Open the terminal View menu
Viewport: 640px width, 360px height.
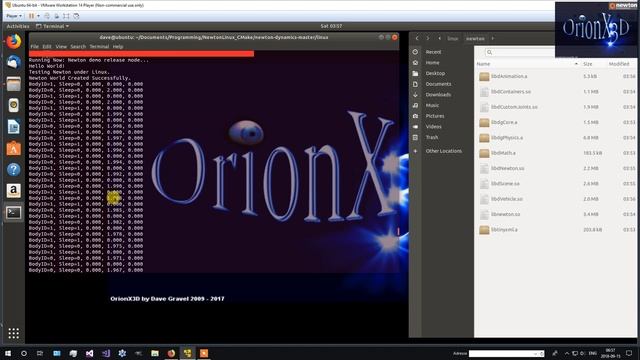tap(61, 47)
